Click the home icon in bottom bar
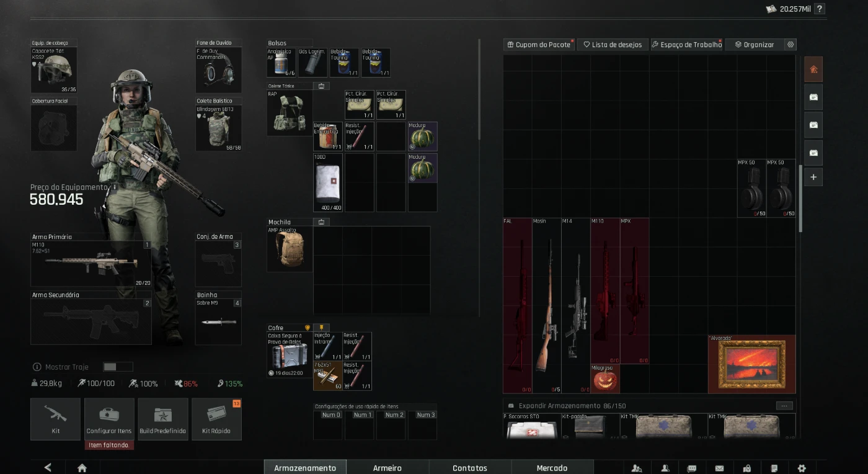 (82, 468)
